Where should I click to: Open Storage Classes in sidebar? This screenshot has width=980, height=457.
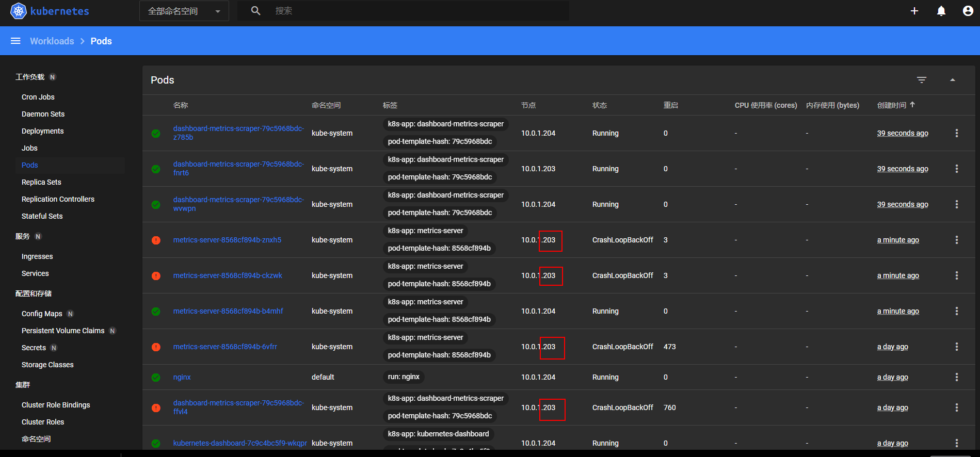47,365
